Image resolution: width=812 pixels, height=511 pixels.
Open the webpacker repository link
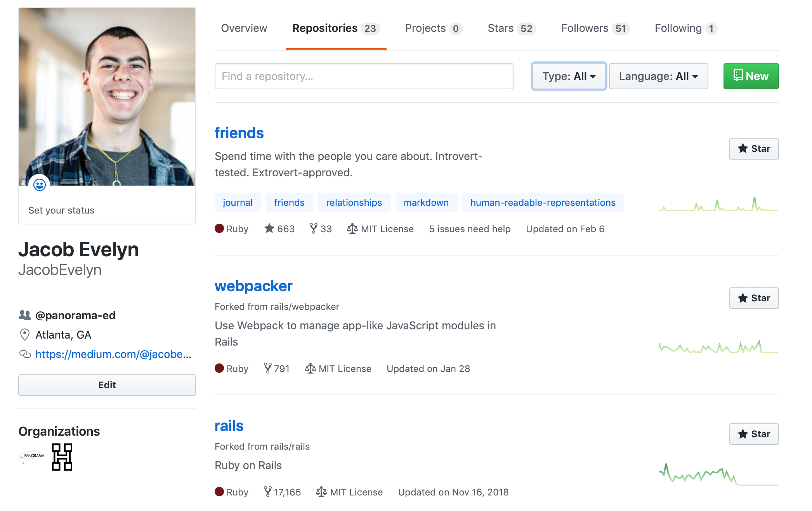253,286
